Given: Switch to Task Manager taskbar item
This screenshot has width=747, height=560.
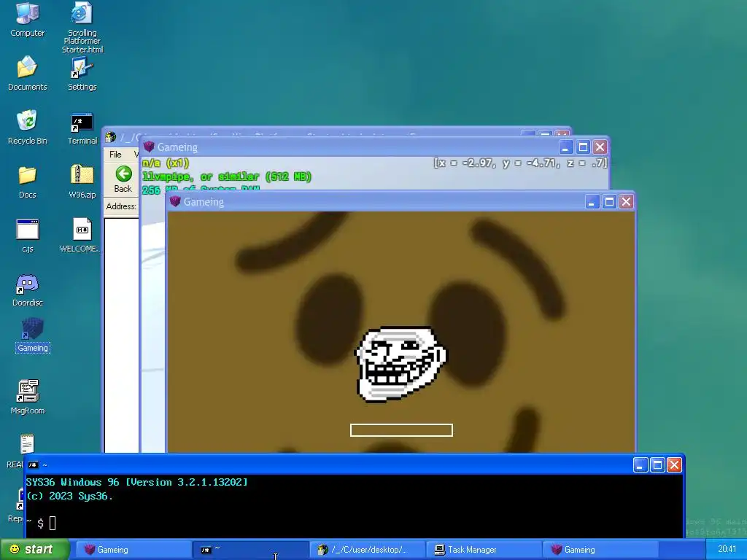Looking at the screenshot, I should [484, 550].
